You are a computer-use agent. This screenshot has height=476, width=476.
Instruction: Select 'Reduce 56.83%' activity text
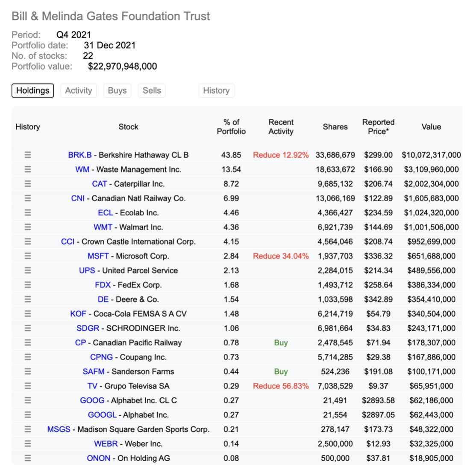281,386
